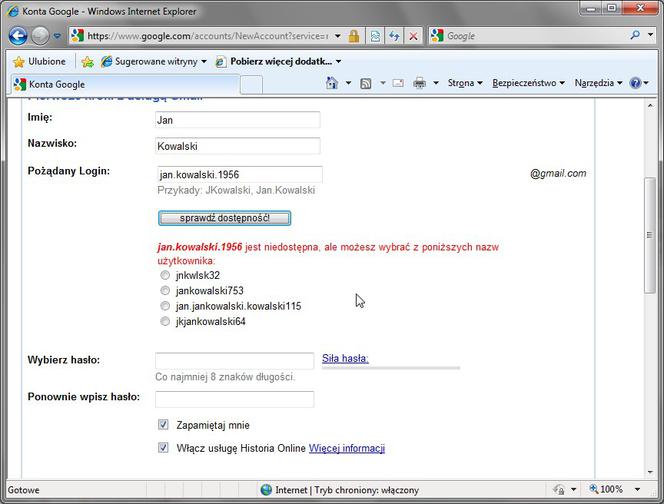
Task: Select username jnkwlsk32 radio button
Action: 165,275
